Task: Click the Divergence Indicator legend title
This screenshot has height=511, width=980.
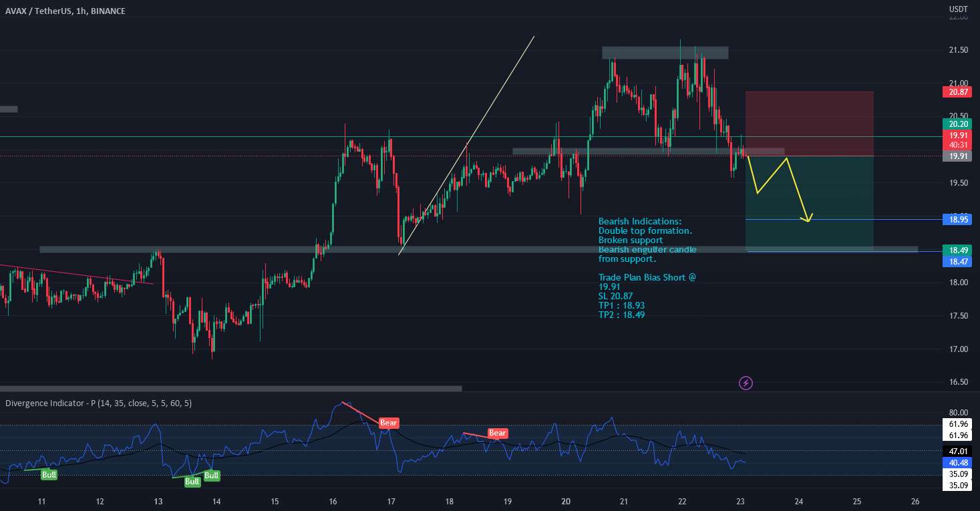Action: (x=100, y=403)
